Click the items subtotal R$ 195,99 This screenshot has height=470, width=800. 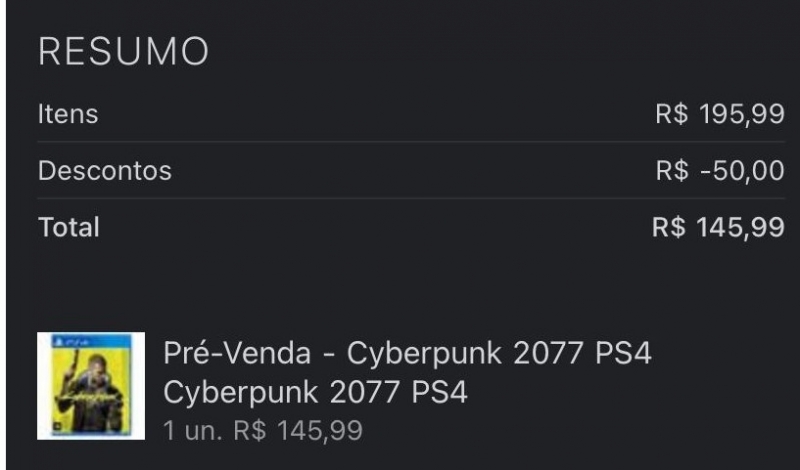[x=719, y=114]
